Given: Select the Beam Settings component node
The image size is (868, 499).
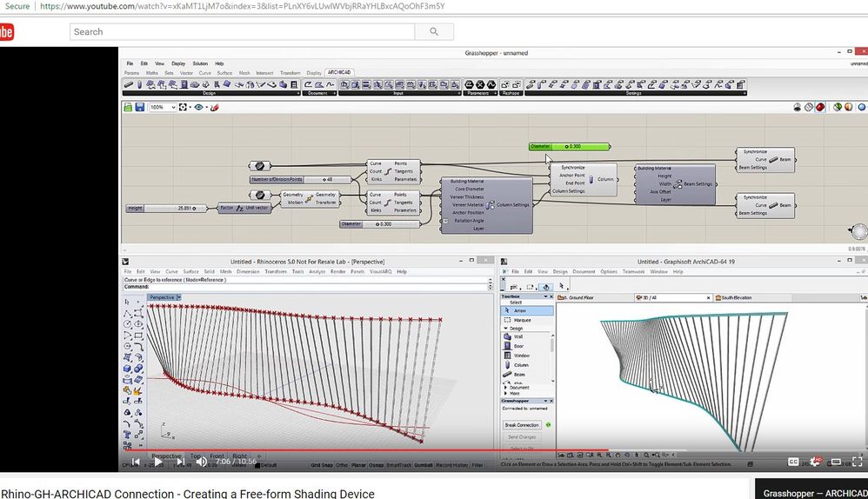Looking at the screenshot, I should (x=676, y=184).
